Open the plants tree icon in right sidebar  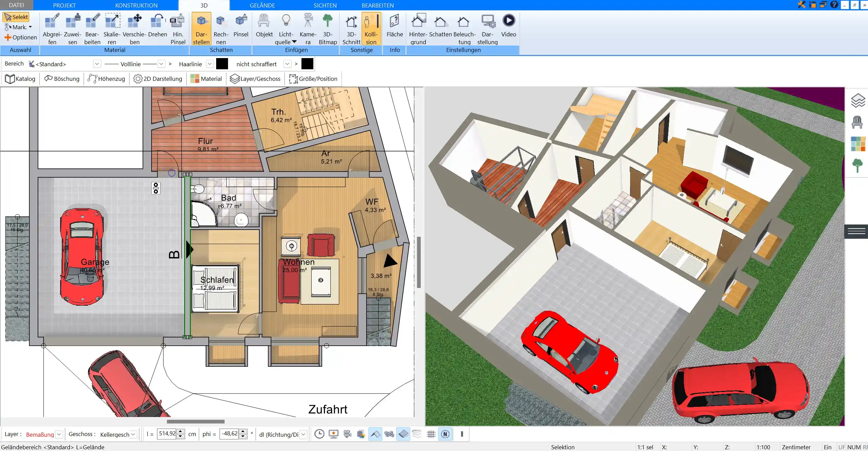click(857, 166)
